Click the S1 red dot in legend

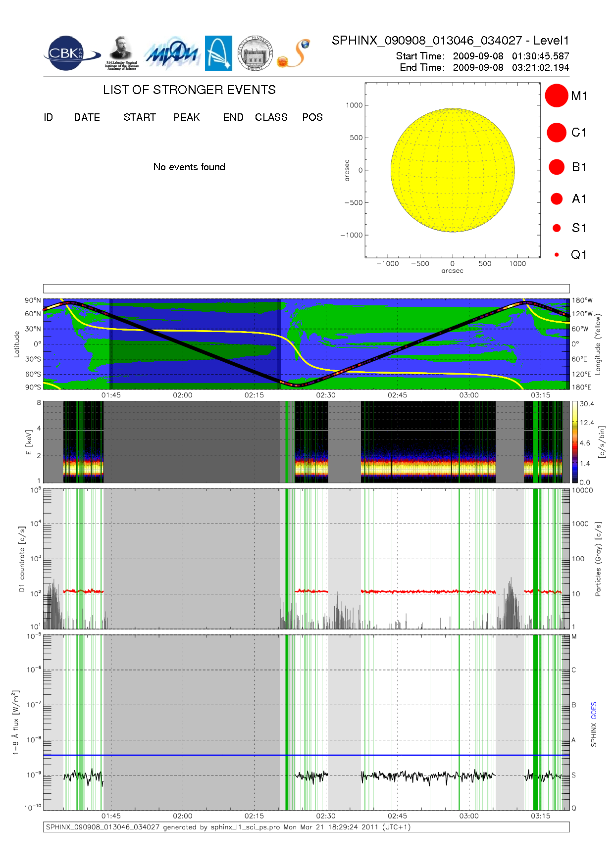[x=557, y=228]
